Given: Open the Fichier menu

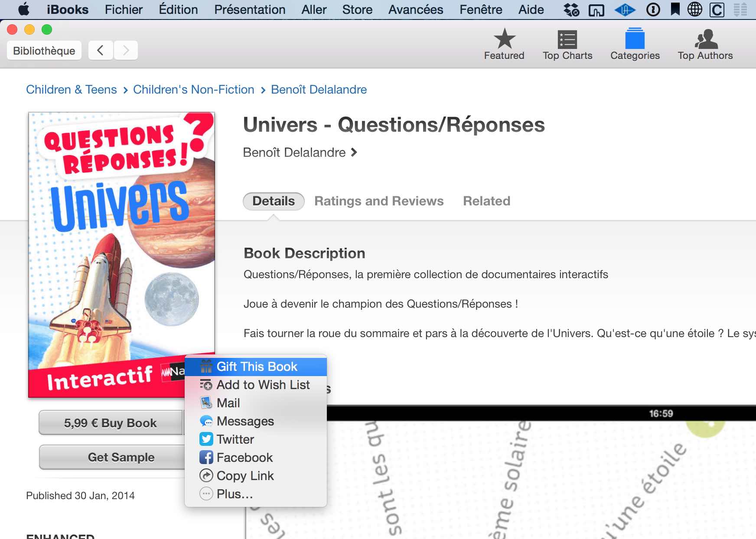Looking at the screenshot, I should (124, 10).
